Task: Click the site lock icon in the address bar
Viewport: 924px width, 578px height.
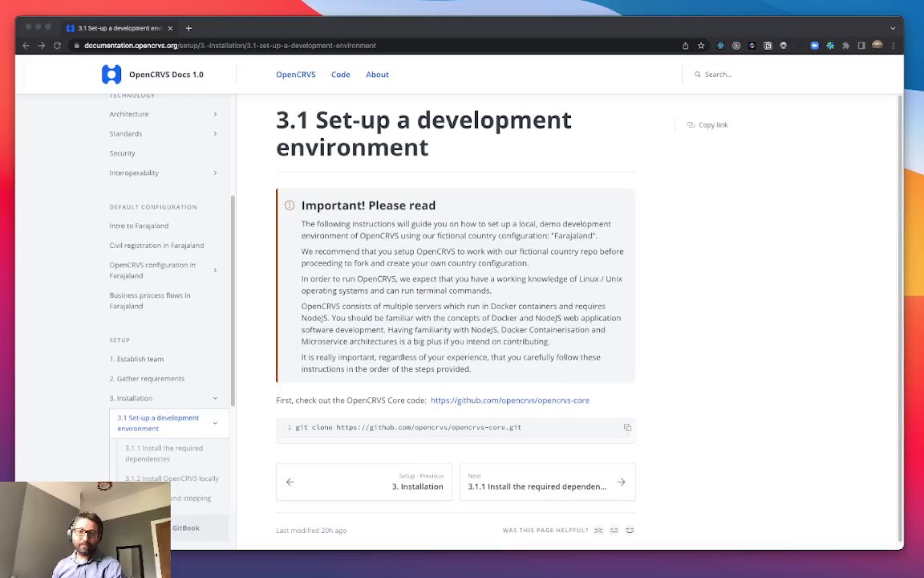Action: pos(76,46)
